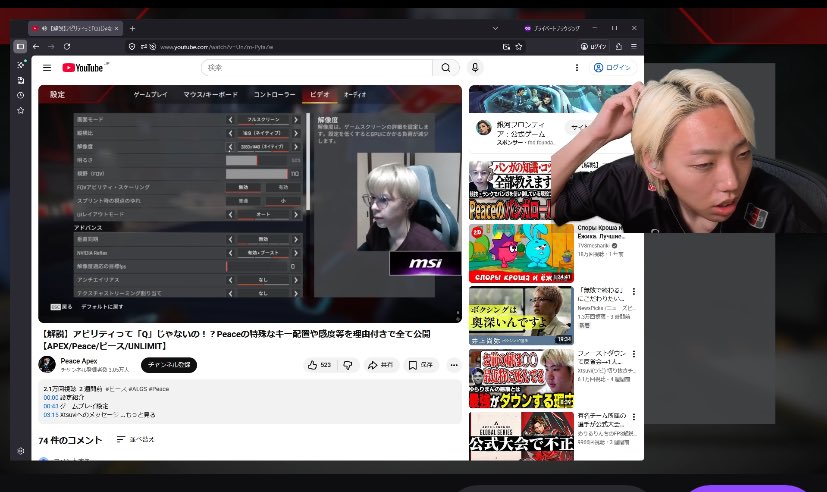Open the Peaceのバンガロール video thumbnail
Screen dimensions: 827x492
pyautogui.click(x=511, y=191)
